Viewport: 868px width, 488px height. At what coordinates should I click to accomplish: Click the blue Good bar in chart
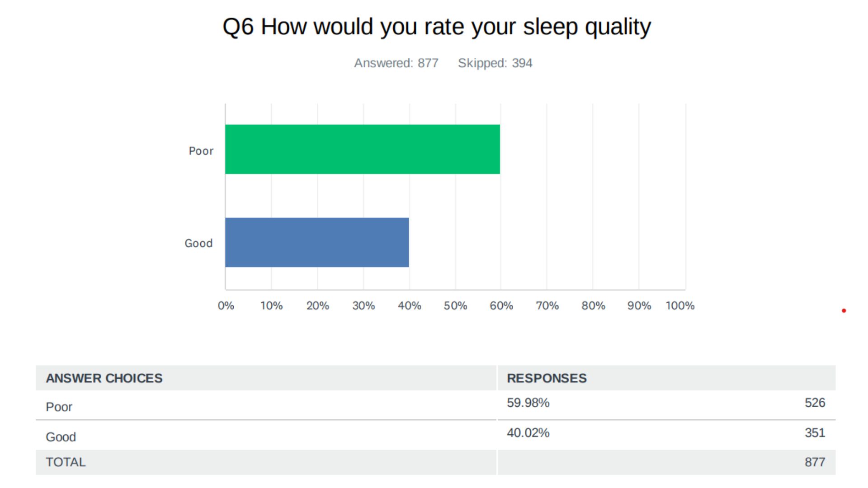pyautogui.click(x=317, y=242)
